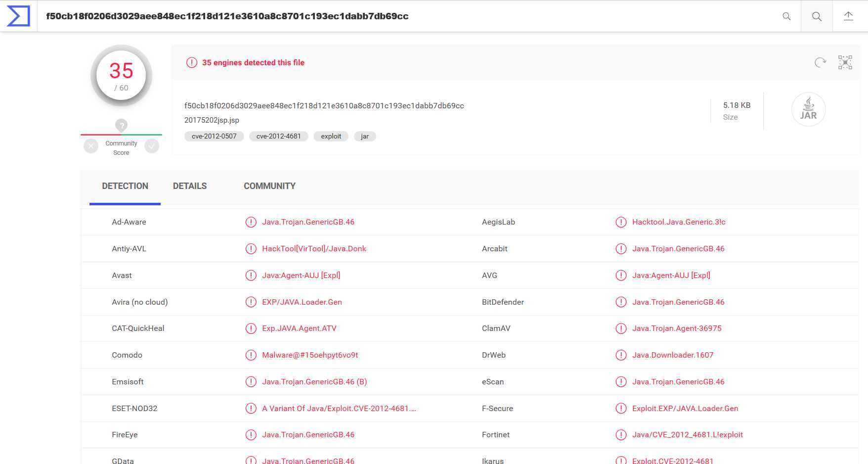Viewport: 868px width, 464px height.
Task: Click the JAR file type icon
Action: (x=809, y=109)
